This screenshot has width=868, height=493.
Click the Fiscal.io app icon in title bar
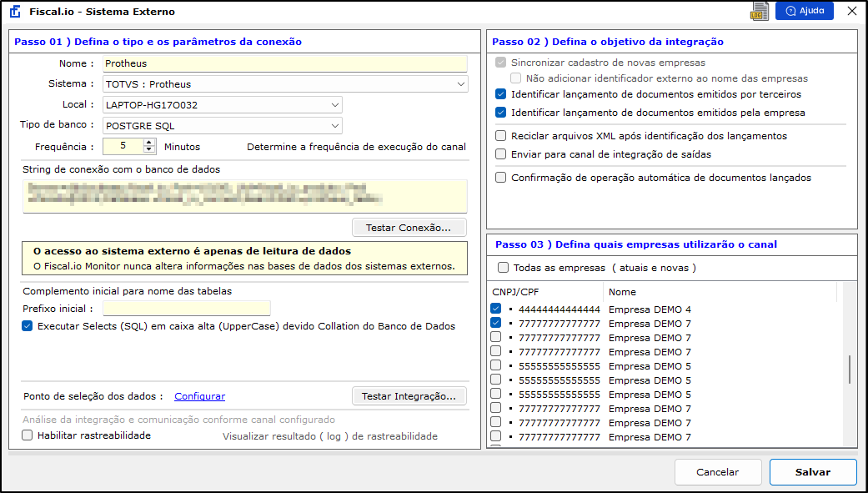(14, 13)
